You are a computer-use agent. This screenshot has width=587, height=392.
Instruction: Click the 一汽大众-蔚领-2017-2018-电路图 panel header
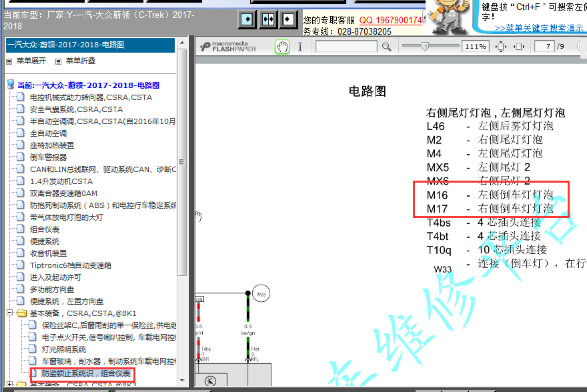pos(90,45)
